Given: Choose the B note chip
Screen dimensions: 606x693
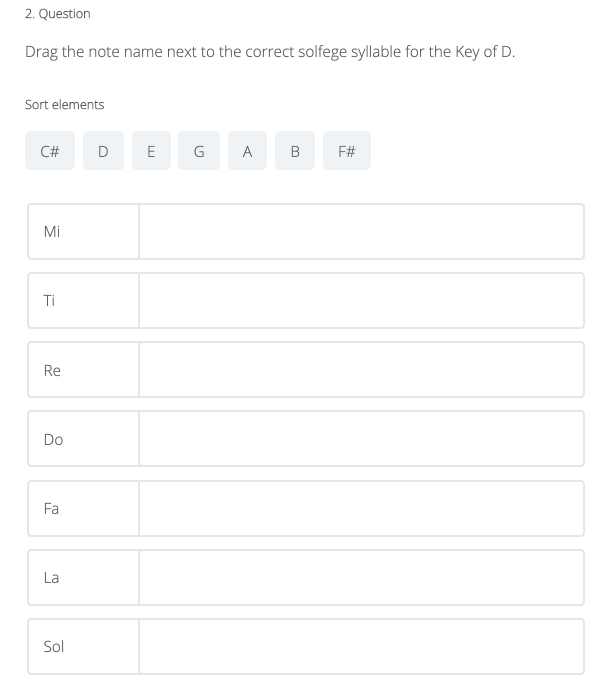Looking at the screenshot, I should [x=295, y=152].
